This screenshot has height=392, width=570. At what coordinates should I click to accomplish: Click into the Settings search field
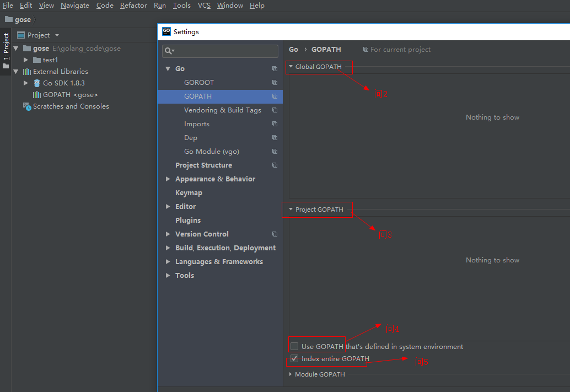(221, 51)
